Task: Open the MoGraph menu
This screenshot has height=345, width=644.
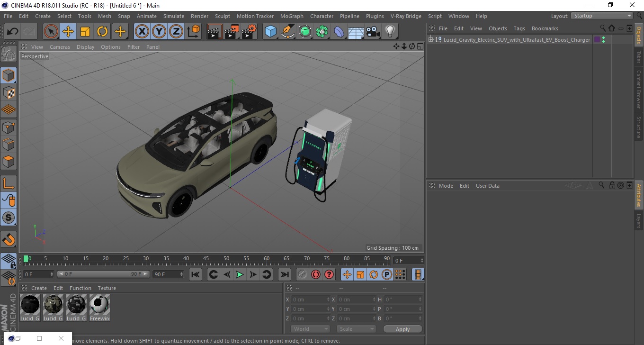Action: coord(292,16)
